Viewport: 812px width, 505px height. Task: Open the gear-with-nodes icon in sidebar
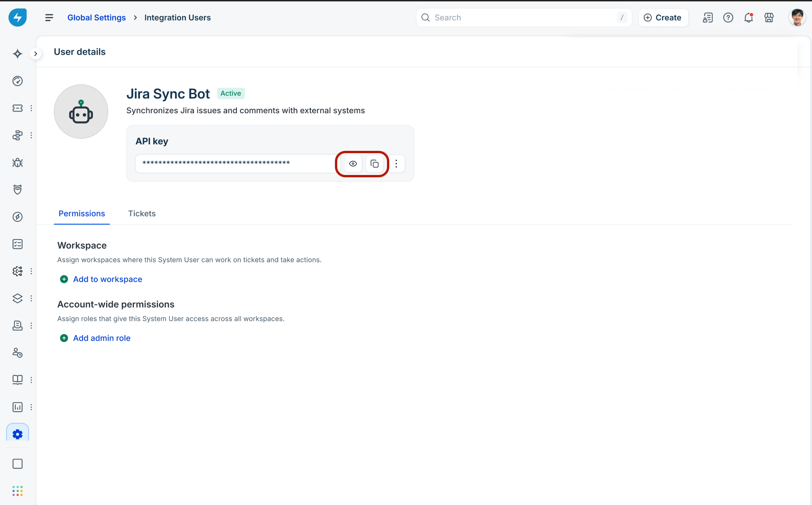tap(18, 271)
